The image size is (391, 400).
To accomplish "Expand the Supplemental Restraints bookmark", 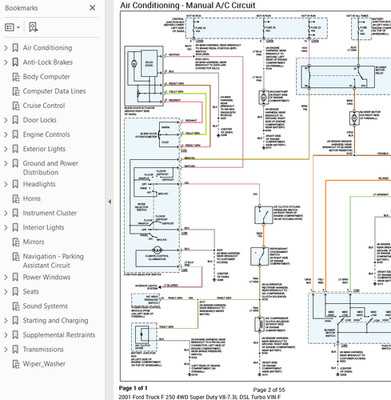I will (x=5, y=335).
